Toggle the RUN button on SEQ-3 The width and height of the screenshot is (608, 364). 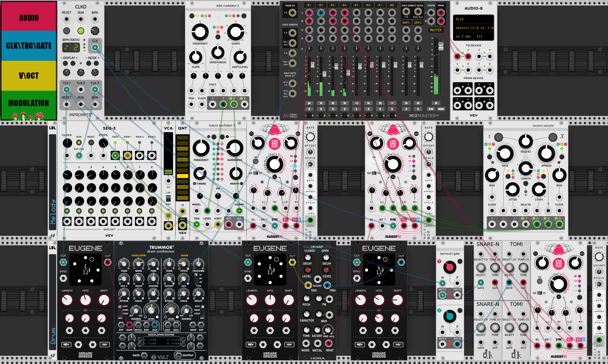click(x=79, y=143)
